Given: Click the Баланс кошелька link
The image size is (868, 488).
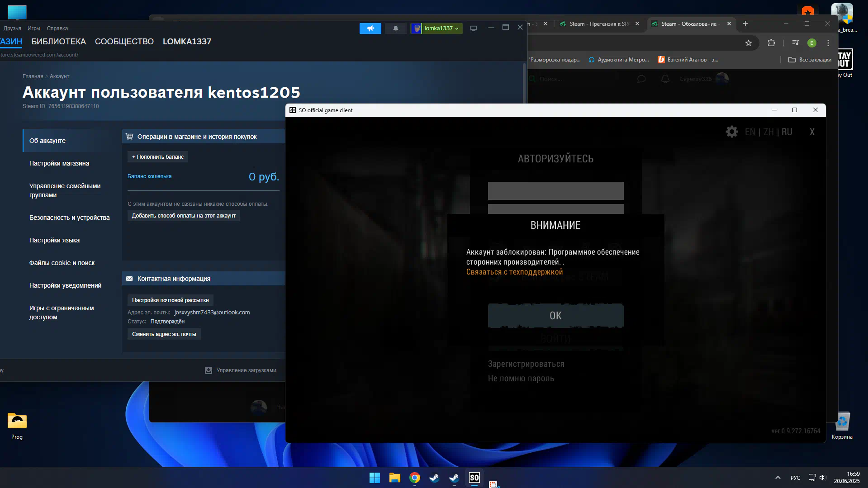Looking at the screenshot, I should [149, 176].
